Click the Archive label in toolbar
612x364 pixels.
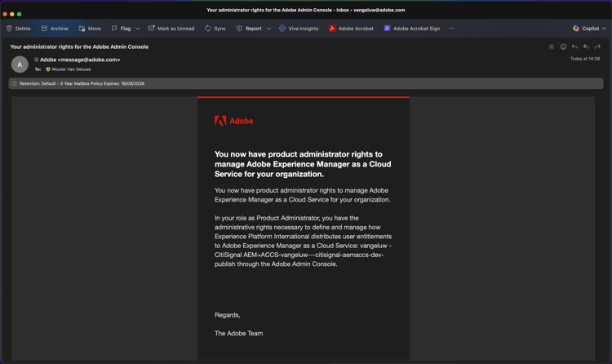60,29
